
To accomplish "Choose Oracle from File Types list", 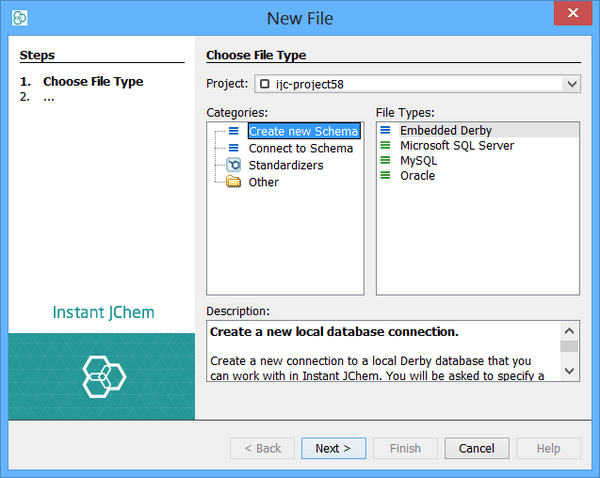I will click(417, 175).
